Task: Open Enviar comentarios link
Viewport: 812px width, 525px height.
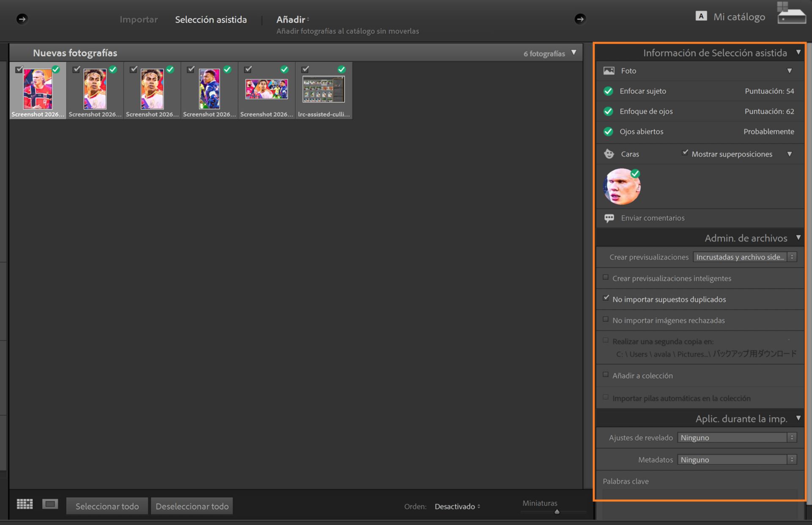Action: 653,218
